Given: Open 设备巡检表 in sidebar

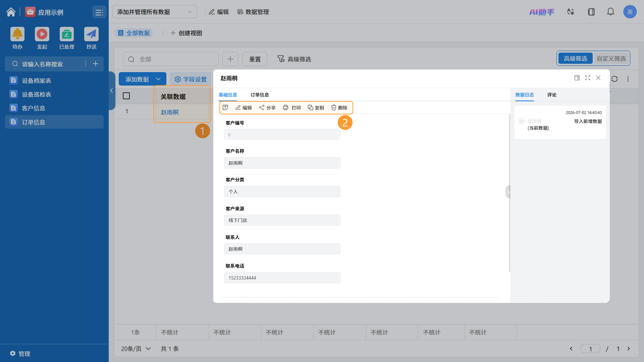Looking at the screenshot, I should 54,94.
